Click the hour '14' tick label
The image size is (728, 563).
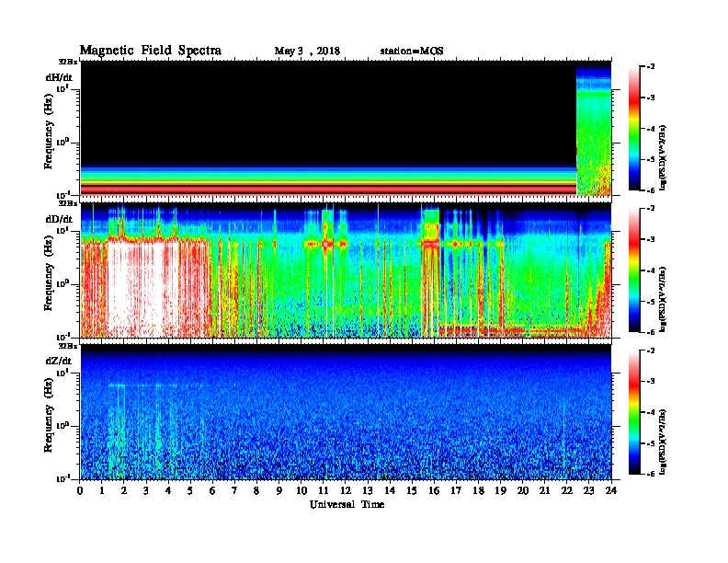(390, 490)
